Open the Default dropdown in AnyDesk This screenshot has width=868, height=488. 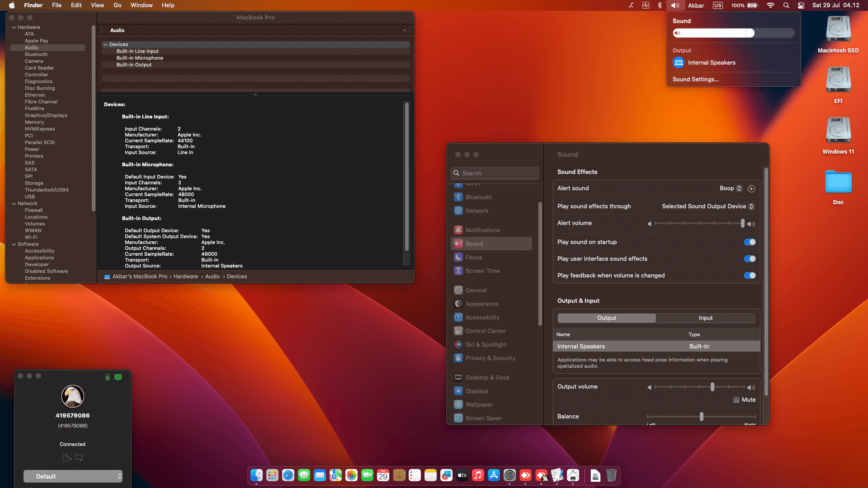(73, 476)
